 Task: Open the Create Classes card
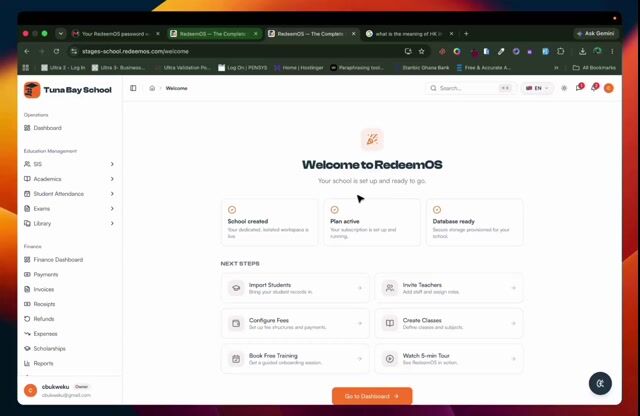(449, 323)
